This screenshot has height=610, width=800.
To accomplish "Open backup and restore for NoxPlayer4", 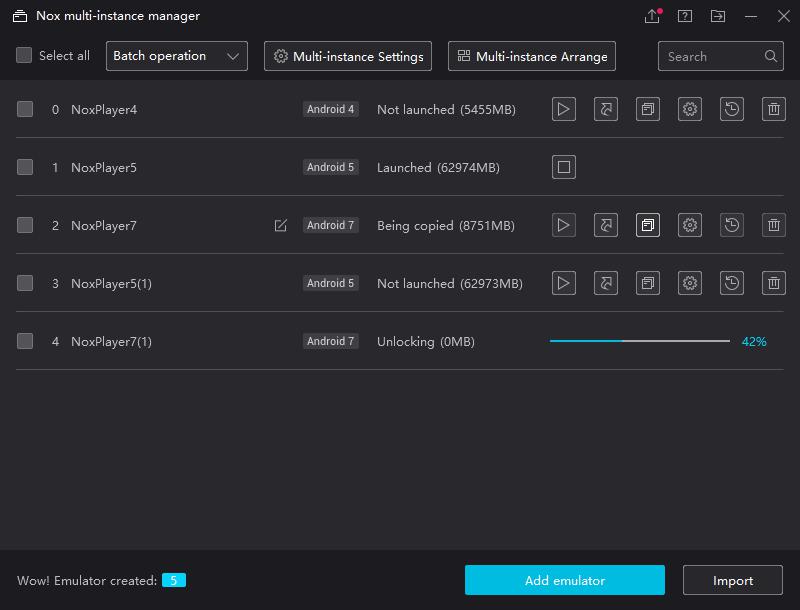I will click(x=732, y=109).
